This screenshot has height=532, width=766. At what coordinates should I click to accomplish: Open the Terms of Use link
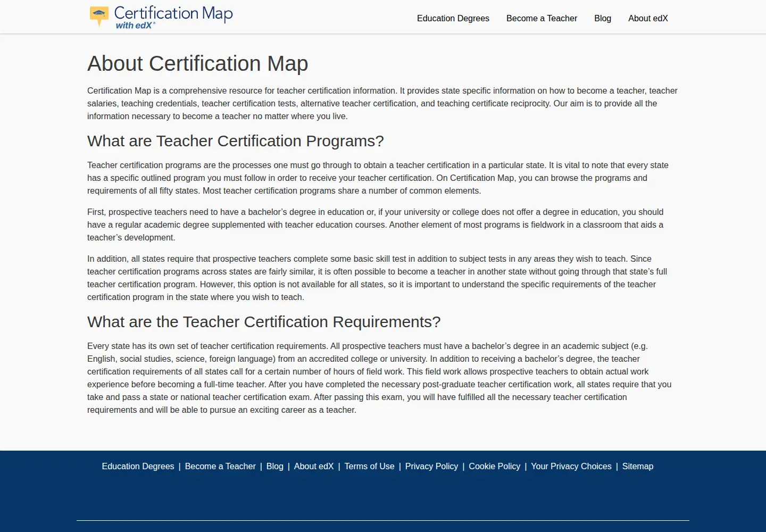click(370, 466)
